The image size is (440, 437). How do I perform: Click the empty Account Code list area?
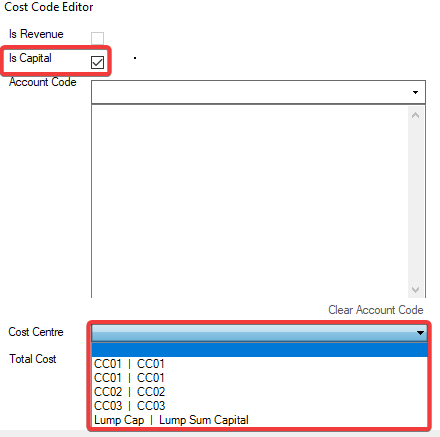point(250,201)
